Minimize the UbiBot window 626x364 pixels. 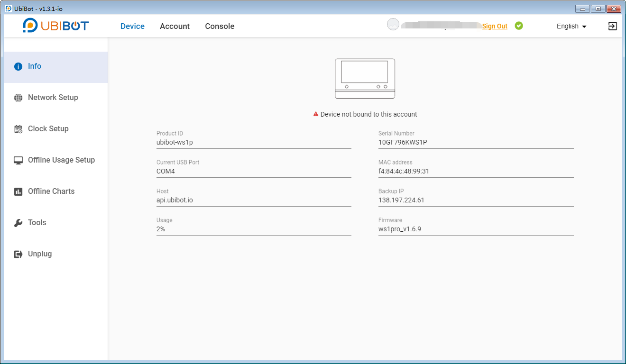point(582,9)
